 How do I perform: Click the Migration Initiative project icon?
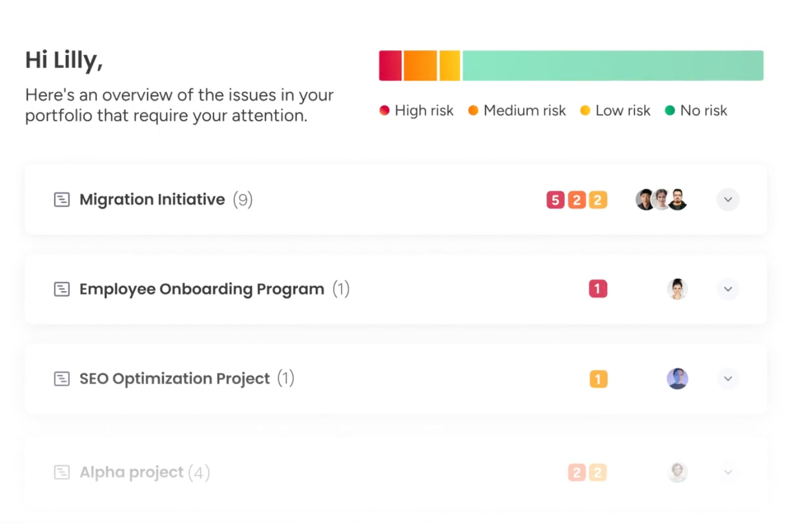click(x=62, y=199)
